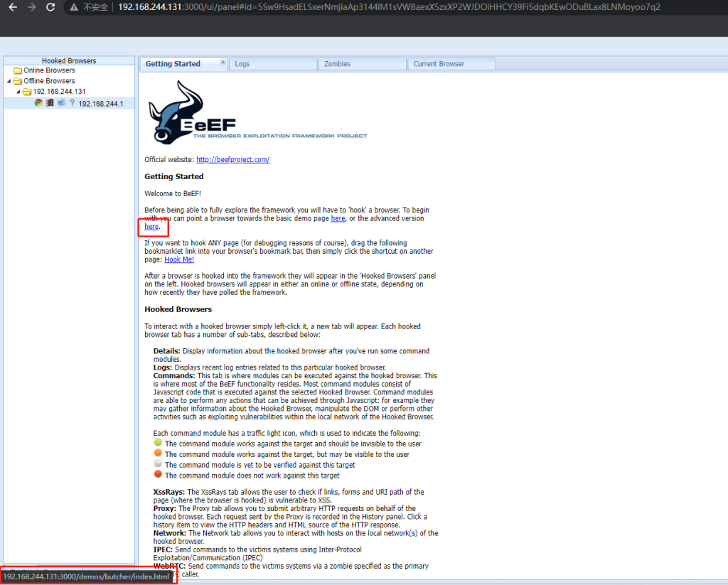
Task: Click the bold 'Commands:' label
Action: pos(174,375)
